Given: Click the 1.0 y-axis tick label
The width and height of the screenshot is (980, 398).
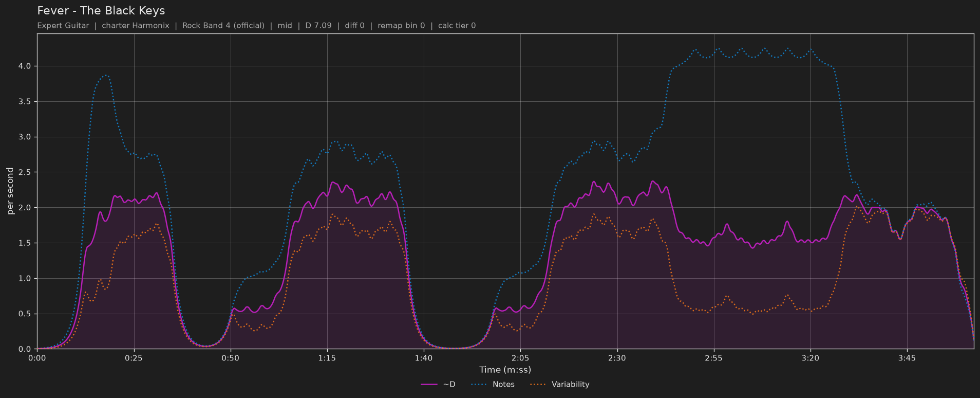Looking at the screenshot, I should [25, 279].
